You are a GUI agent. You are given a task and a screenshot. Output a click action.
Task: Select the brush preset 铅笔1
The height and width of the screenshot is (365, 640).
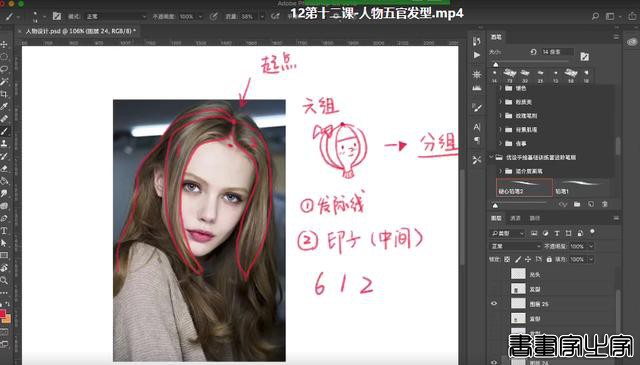pos(581,187)
